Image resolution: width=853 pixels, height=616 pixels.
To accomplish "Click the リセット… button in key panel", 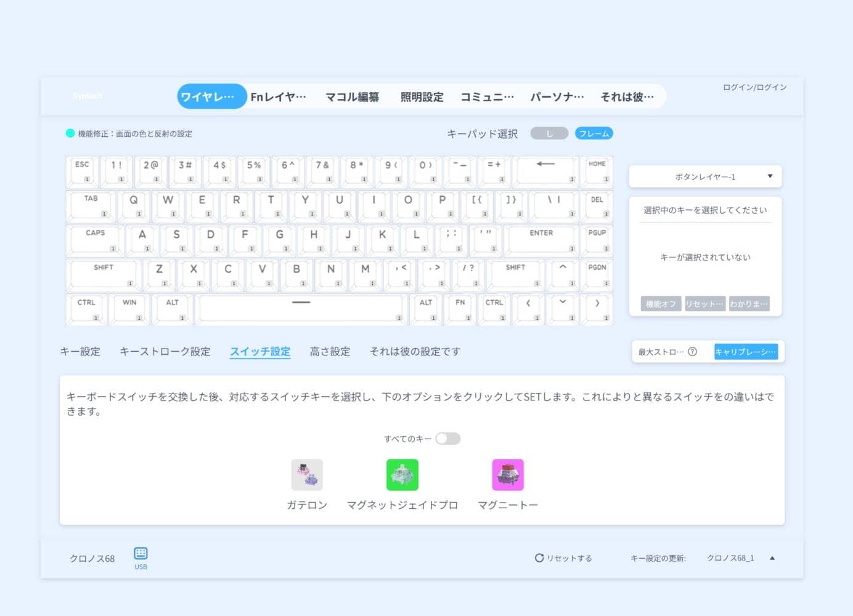I will [705, 304].
